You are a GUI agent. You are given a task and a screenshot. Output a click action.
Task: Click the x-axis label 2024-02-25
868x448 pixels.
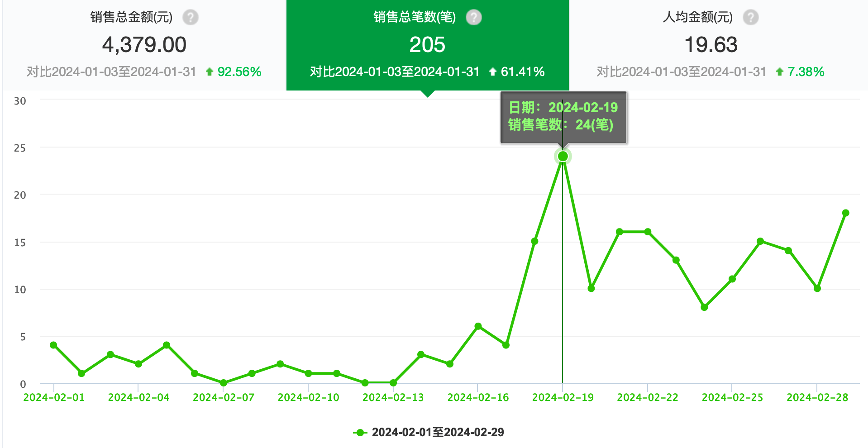pyautogui.click(x=732, y=397)
